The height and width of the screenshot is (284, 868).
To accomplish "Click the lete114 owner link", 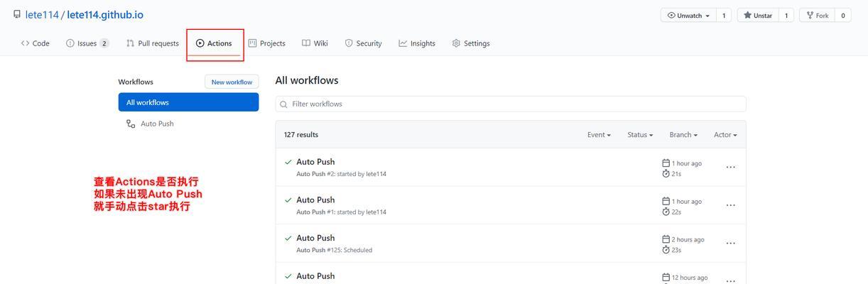I will [x=42, y=15].
